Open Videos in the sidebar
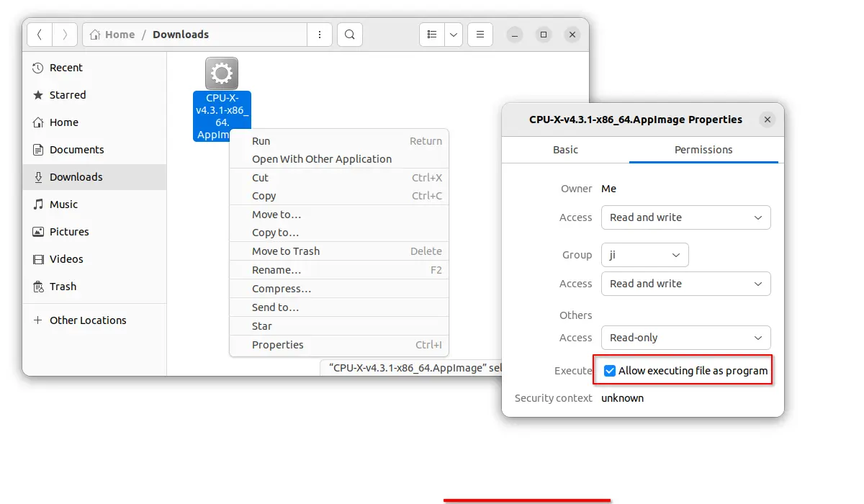The height and width of the screenshot is (504, 864). tap(94, 259)
